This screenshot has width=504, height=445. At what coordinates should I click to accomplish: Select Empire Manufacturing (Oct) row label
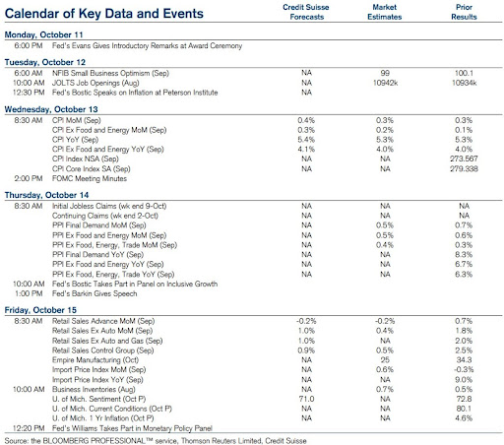click(95, 360)
